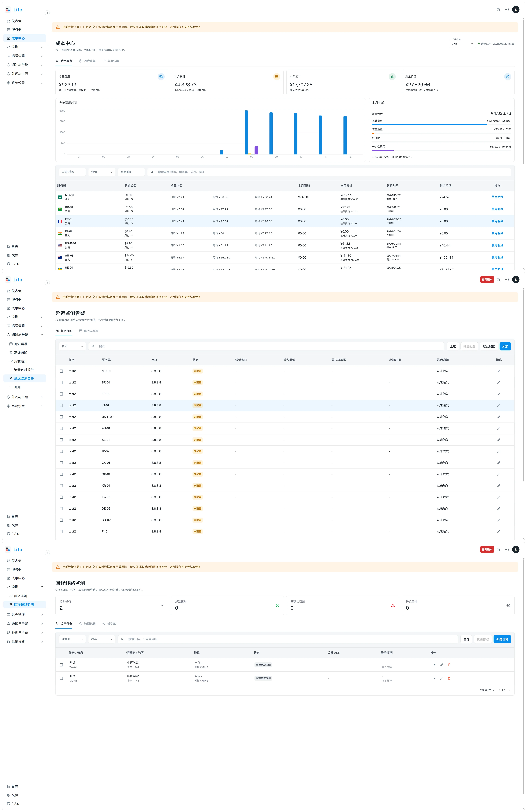
Task: Open the 运营商 filter dropdown
Action: pyautogui.click(x=72, y=639)
